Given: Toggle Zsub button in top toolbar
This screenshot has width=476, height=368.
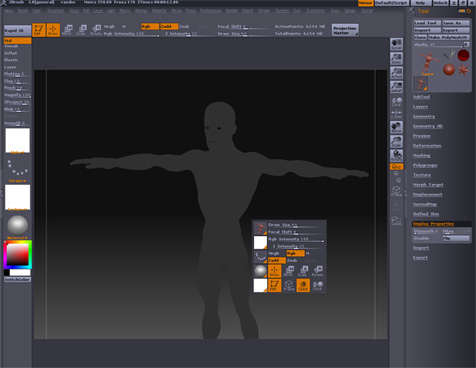Looking at the screenshot, I should coord(184,26).
